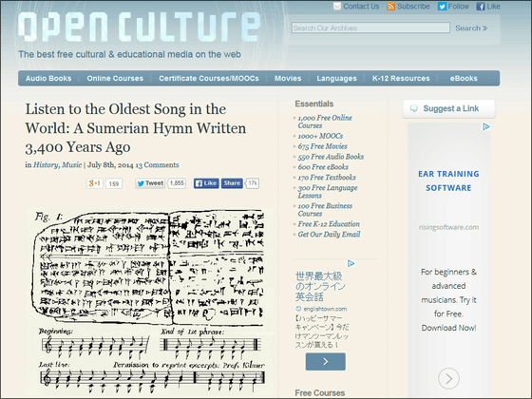Click the Japanese ad headline

click(320, 286)
